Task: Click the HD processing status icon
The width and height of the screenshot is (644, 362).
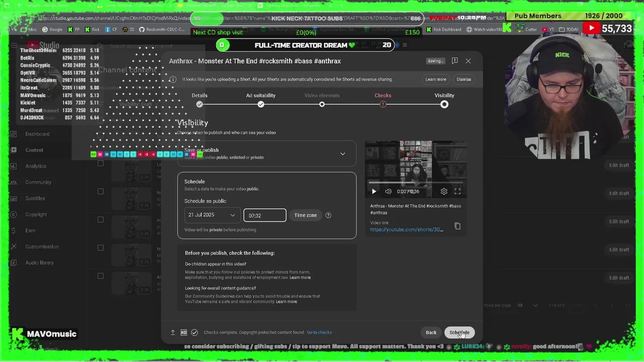Action: point(184,332)
